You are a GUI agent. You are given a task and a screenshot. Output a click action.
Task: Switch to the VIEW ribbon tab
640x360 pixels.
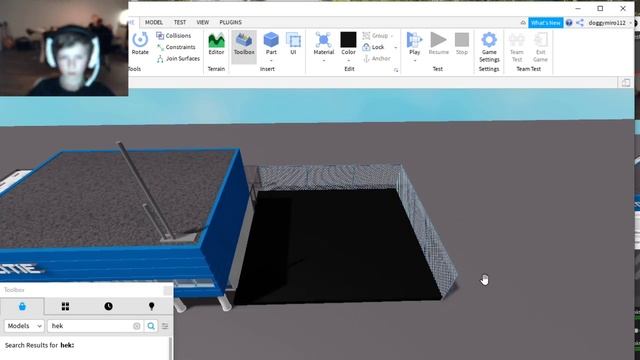202,22
